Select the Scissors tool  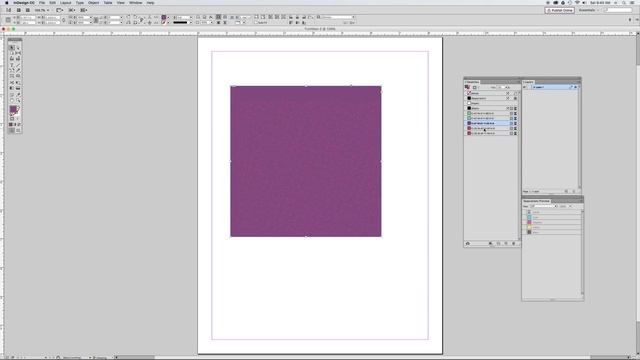pos(12,82)
